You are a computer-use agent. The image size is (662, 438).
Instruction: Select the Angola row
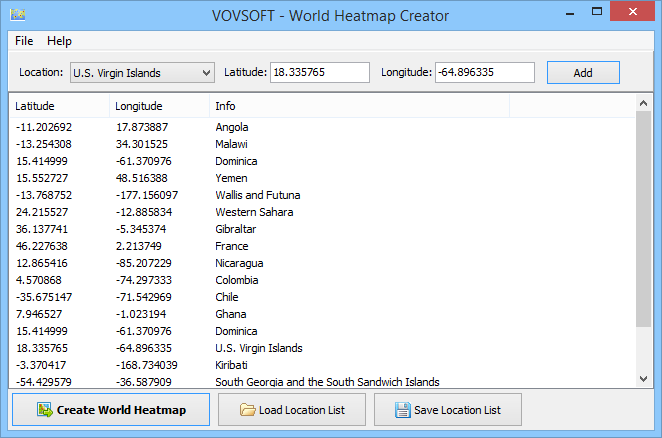click(x=322, y=127)
